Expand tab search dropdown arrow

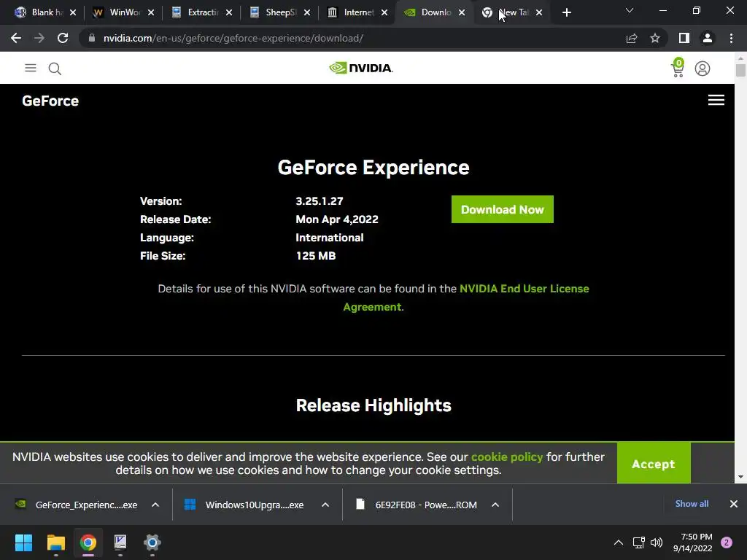pos(630,10)
